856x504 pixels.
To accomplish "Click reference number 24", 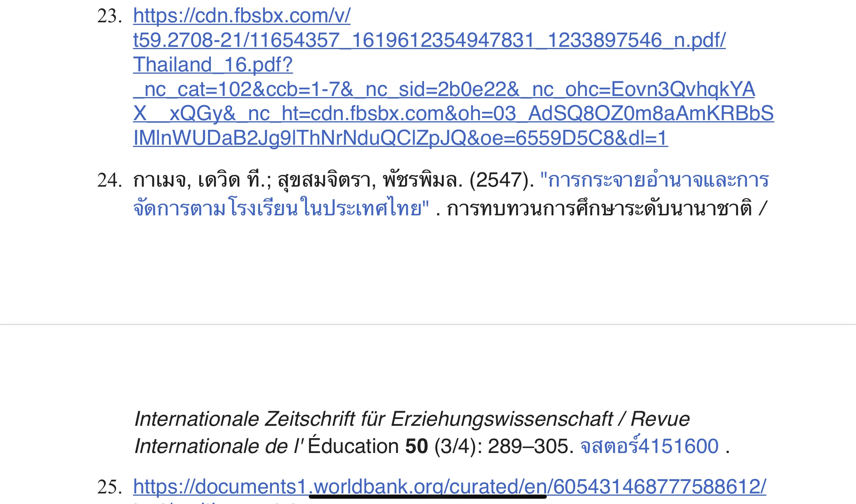I will tap(109, 180).
